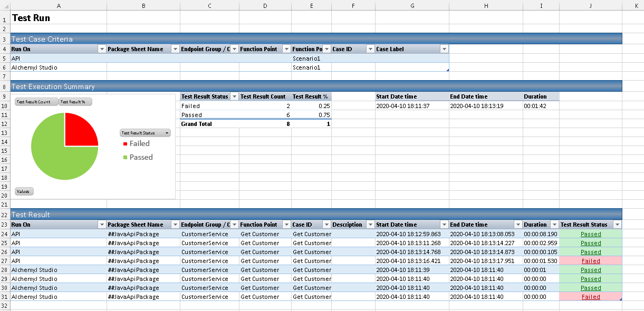Filter Test Result Status column in results table
Viewport: 644px width, 311px height.
pyautogui.click(x=617, y=225)
